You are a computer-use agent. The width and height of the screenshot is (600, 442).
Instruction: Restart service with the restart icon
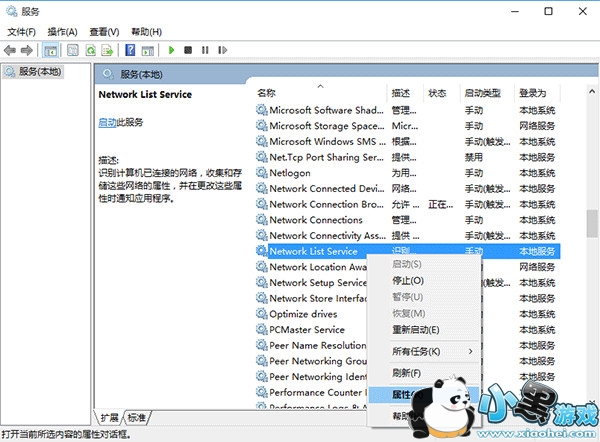click(222, 50)
